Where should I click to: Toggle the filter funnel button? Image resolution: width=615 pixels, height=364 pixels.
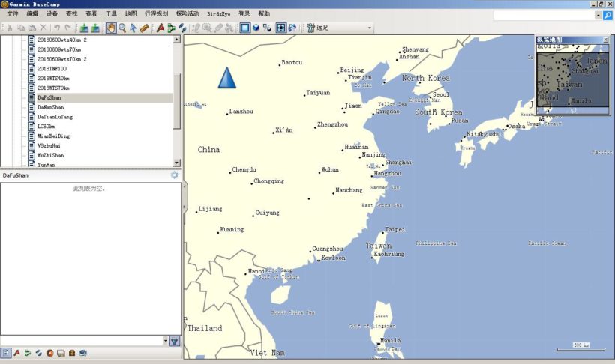tap(175, 342)
